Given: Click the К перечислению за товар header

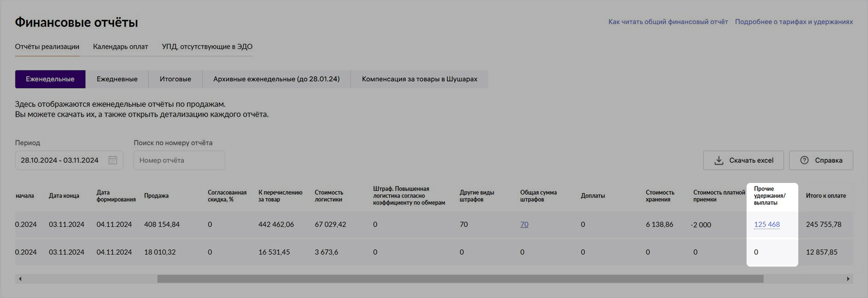Looking at the screenshot, I should (x=280, y=196).
